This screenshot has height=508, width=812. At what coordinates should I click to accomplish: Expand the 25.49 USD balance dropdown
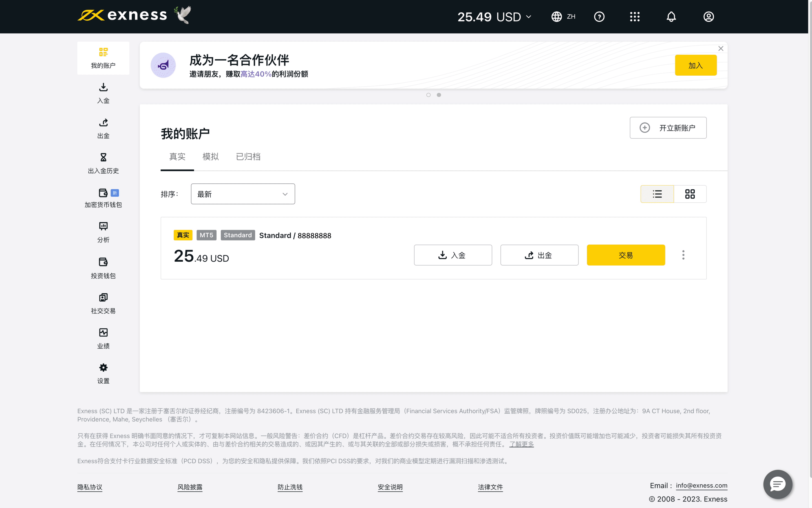(494, 16)
